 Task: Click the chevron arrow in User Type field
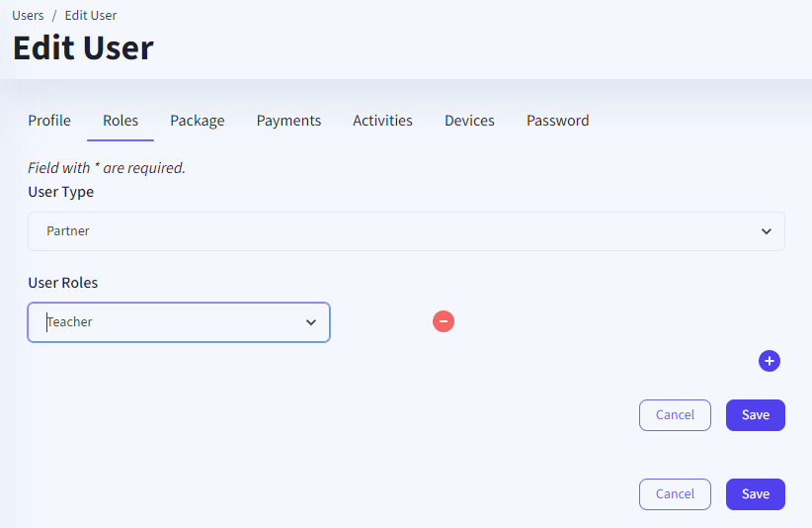click(x=766, y=231)
